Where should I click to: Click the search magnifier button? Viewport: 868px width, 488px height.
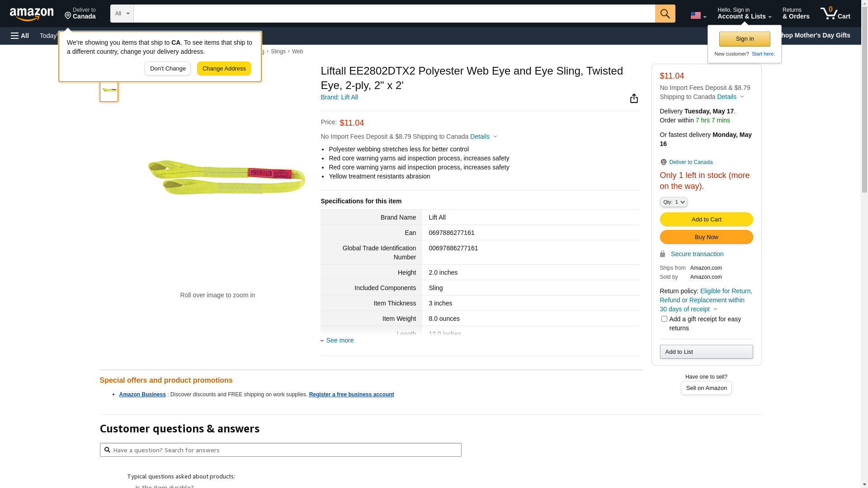tap(665, 14)
